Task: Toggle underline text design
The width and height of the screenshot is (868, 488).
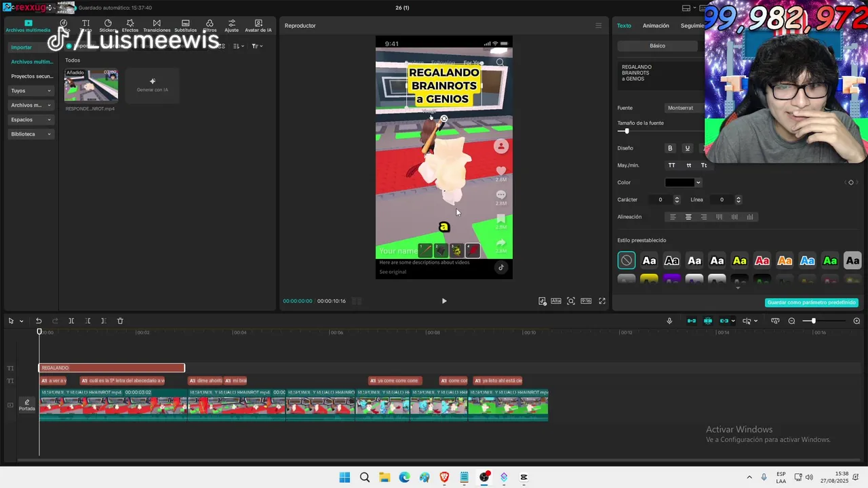Action: coord(687,148)
